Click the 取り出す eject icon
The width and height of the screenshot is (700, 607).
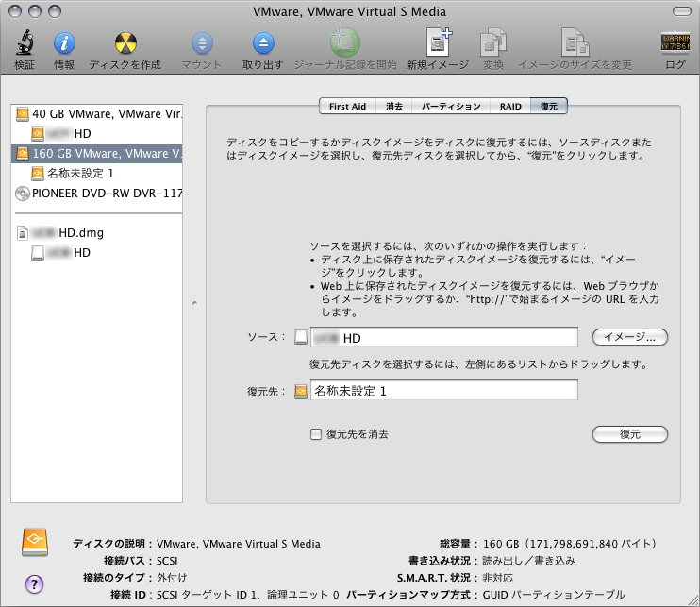point(262,43)
